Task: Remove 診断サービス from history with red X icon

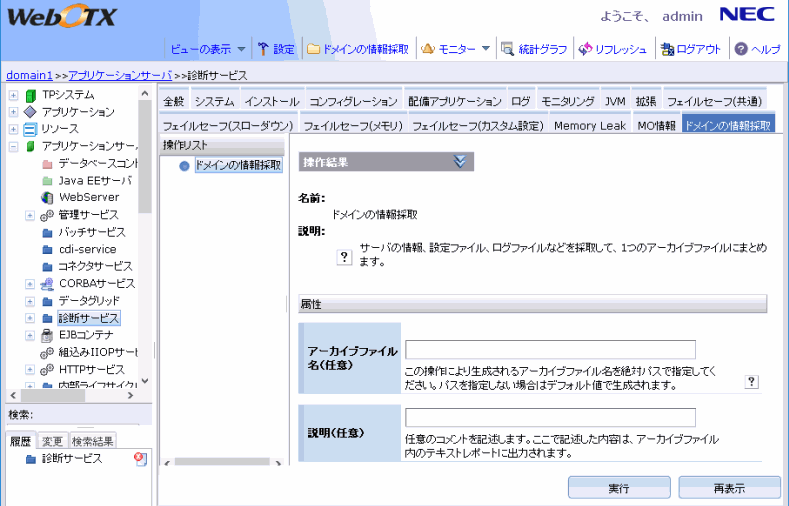Action: pyautogui.click(x=140, y=459)
